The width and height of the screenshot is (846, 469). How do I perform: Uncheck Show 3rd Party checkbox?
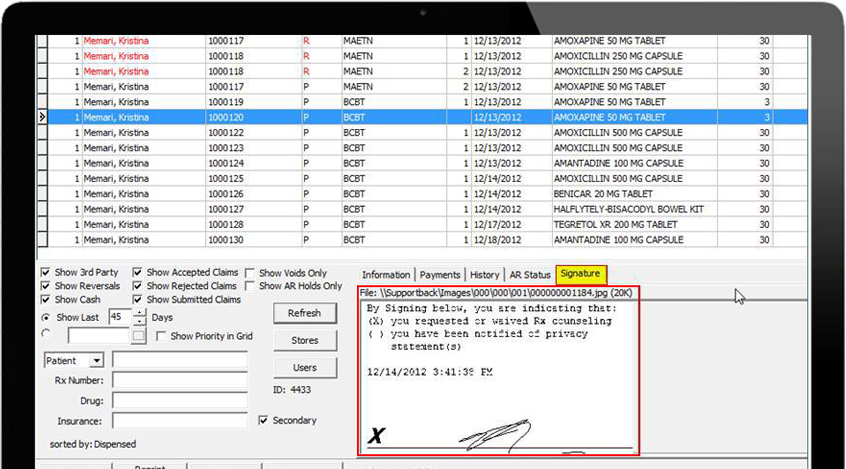click(x=46, y=273)
